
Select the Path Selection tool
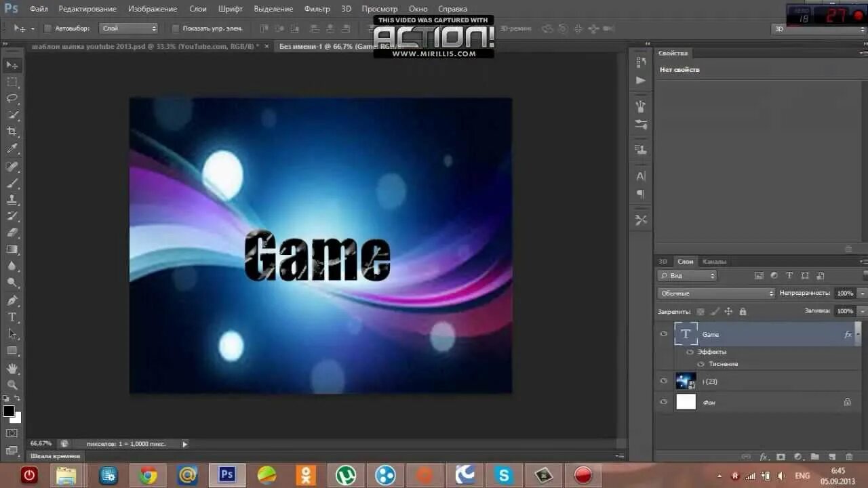(x=12, y=334)
